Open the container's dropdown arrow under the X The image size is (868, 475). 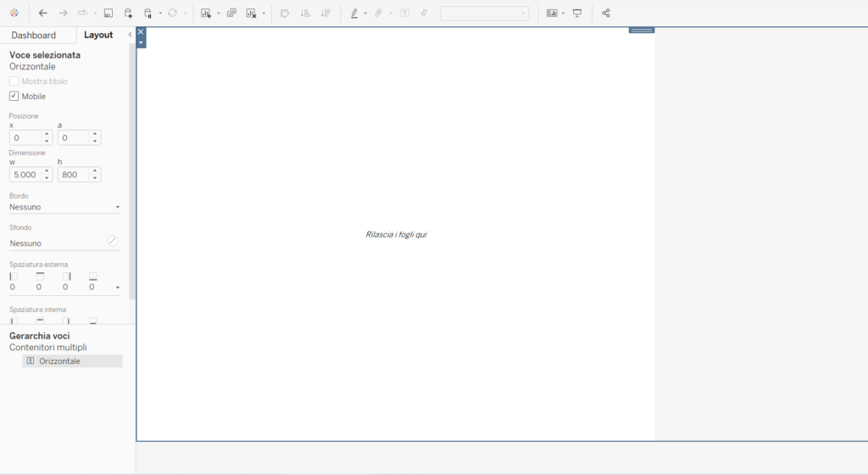(141, 42)
